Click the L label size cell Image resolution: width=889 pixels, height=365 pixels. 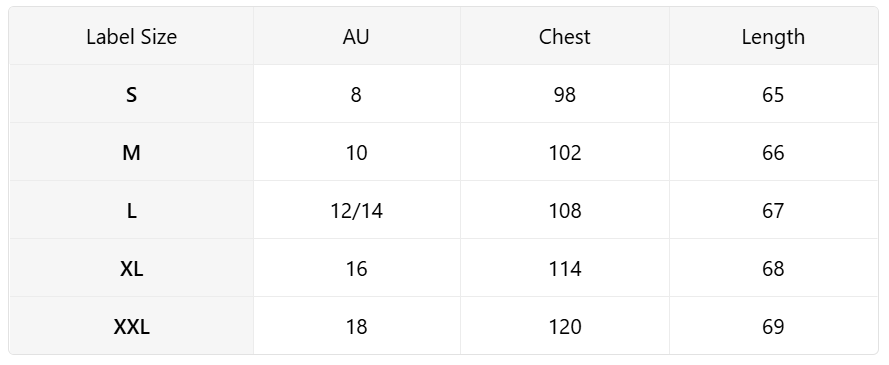click(132, 210)
